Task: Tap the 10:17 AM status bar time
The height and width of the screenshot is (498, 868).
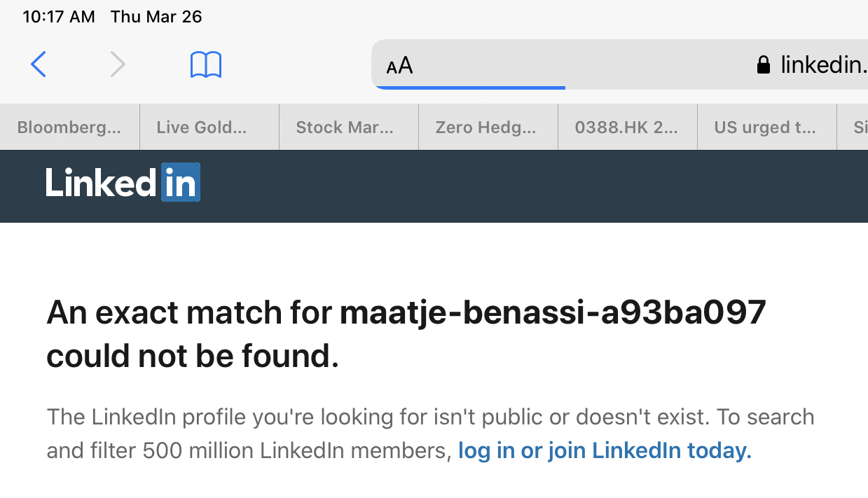Action: 59,17
